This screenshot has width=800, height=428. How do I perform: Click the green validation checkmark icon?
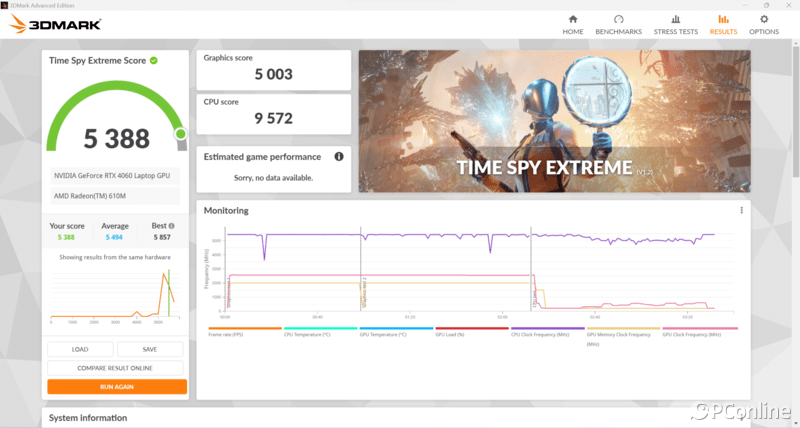(154, 61)
